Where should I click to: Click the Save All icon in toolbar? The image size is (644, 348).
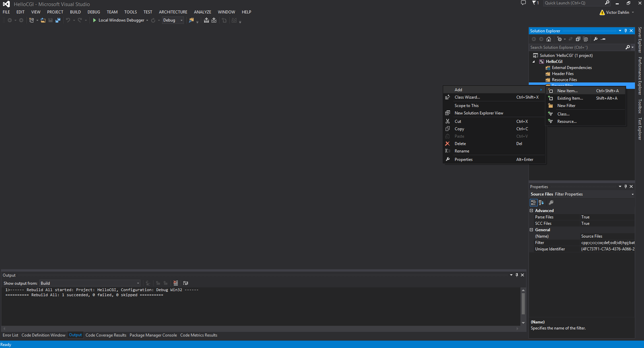click(58, 20)
